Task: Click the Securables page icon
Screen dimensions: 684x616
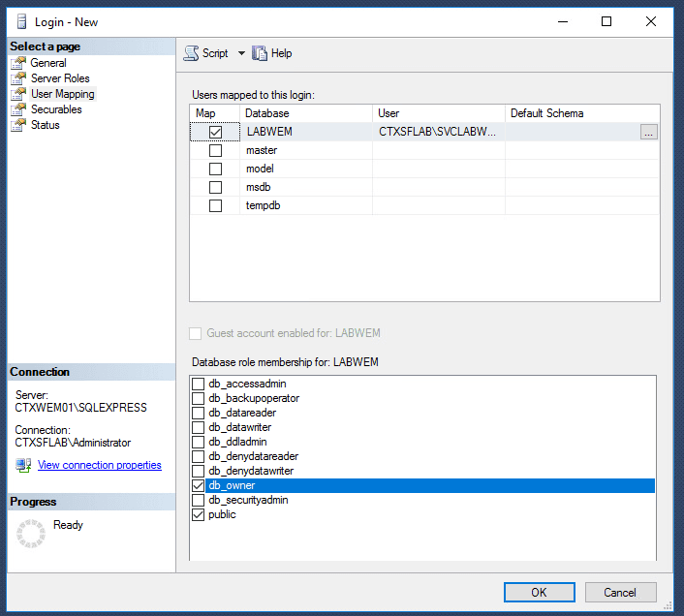Action: (x=18, y=109)
